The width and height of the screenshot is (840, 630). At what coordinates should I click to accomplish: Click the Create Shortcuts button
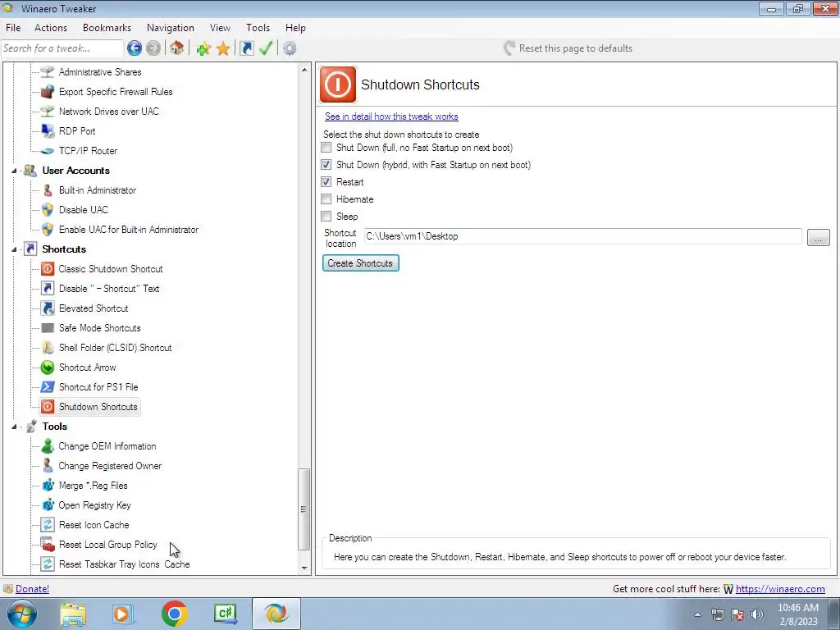coord(361,263)
